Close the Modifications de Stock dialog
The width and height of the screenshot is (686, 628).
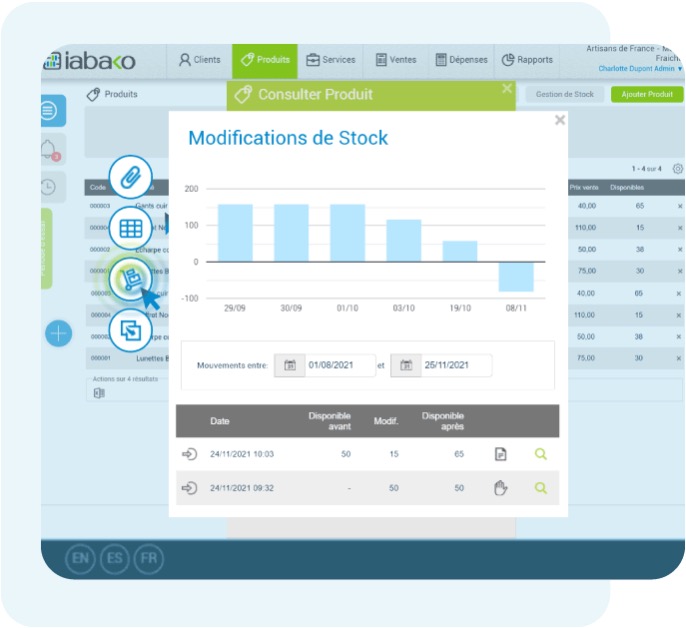click(x=560, y=120)
